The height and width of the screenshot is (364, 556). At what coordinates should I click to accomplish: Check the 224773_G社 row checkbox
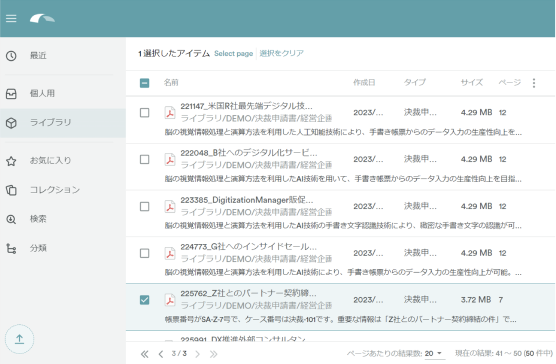coord(144,253)
